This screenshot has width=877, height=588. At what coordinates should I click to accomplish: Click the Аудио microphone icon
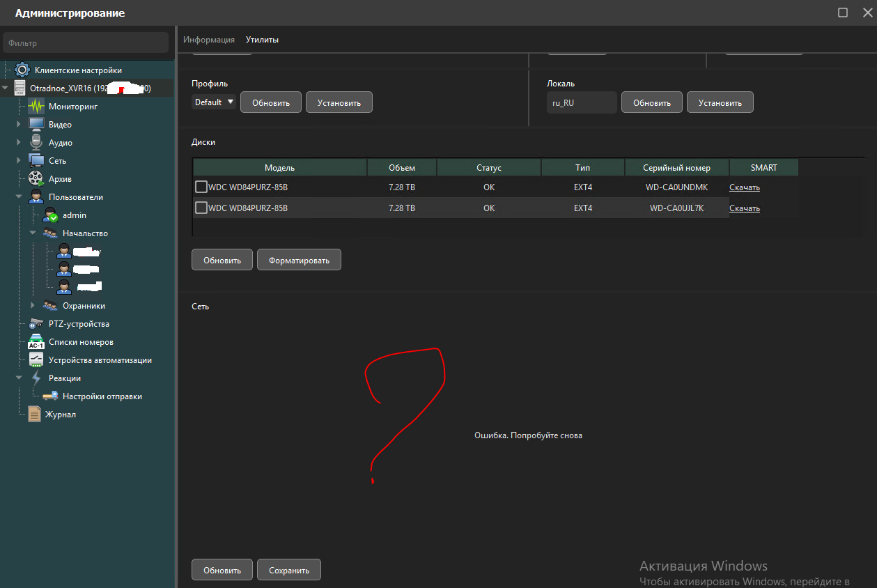pyautogui.click(x=36, y=143)
